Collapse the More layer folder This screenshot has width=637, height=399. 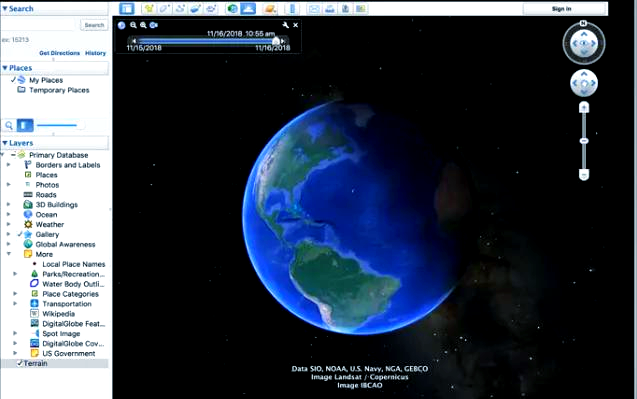(x=9, y=254)
